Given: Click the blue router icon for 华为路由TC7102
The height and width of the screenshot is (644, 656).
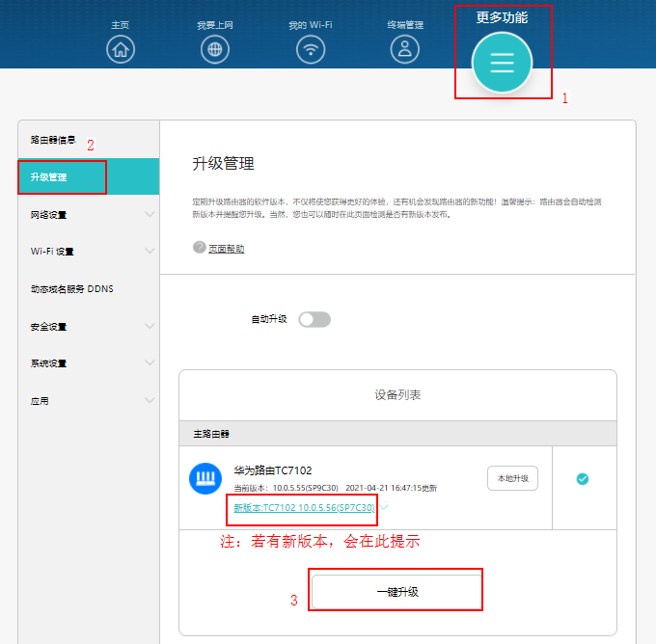Looking at the screenshot, I should [x=205, y=478].
